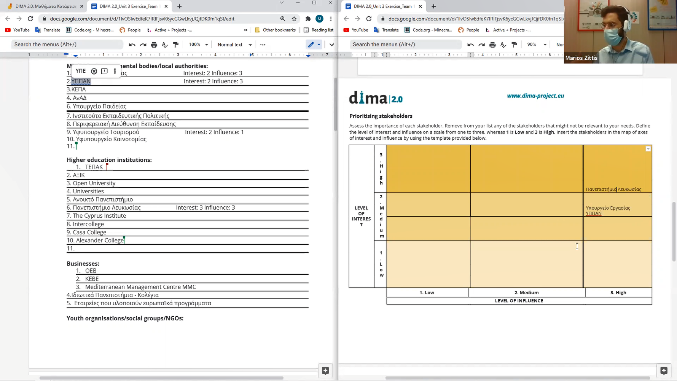Select Paint format in the right Docs toolbar
677x381 pixels.
514,44
